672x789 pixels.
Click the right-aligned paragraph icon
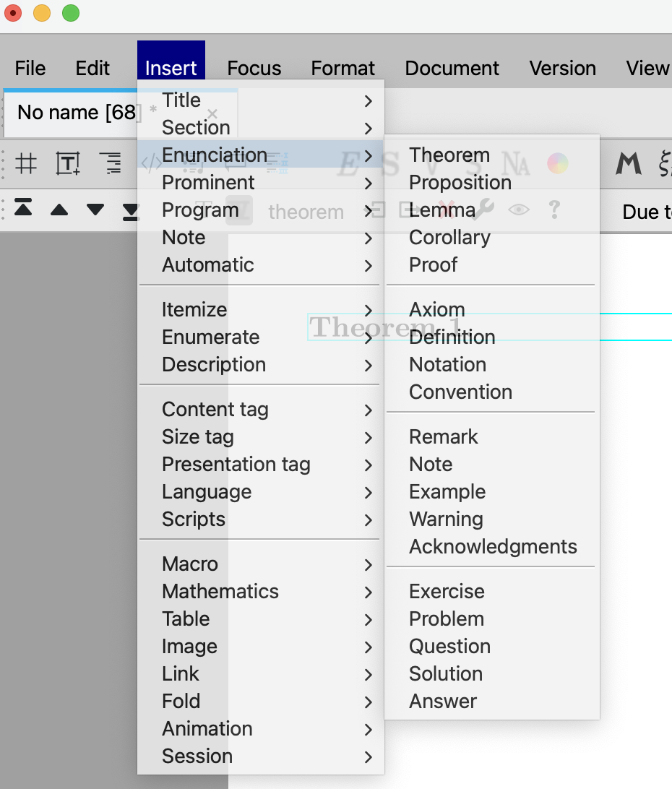point(111,164)
